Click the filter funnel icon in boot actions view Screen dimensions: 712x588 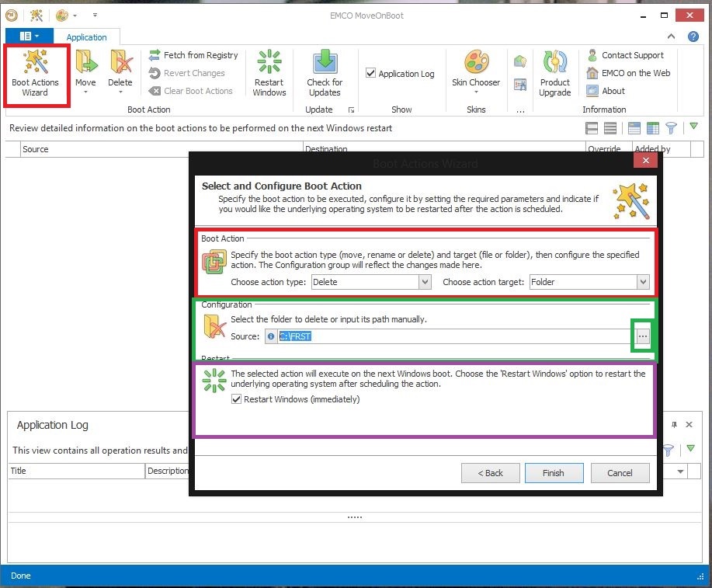671,128
